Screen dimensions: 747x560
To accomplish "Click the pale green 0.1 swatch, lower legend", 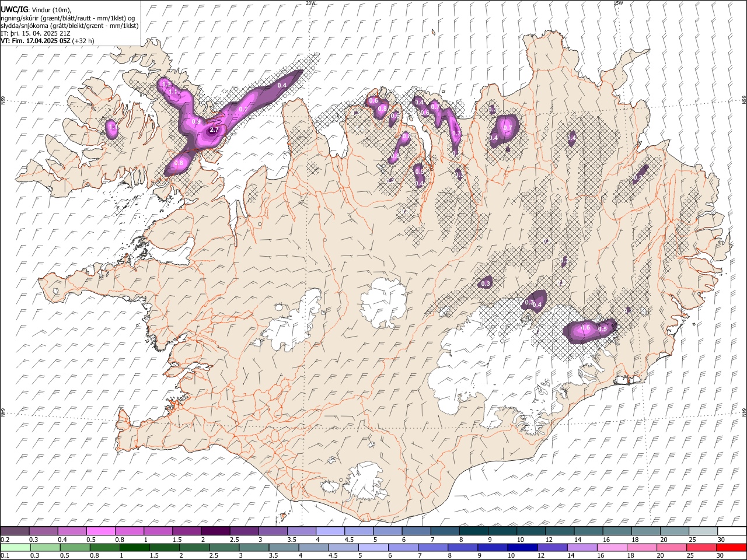I will point(15,547).
